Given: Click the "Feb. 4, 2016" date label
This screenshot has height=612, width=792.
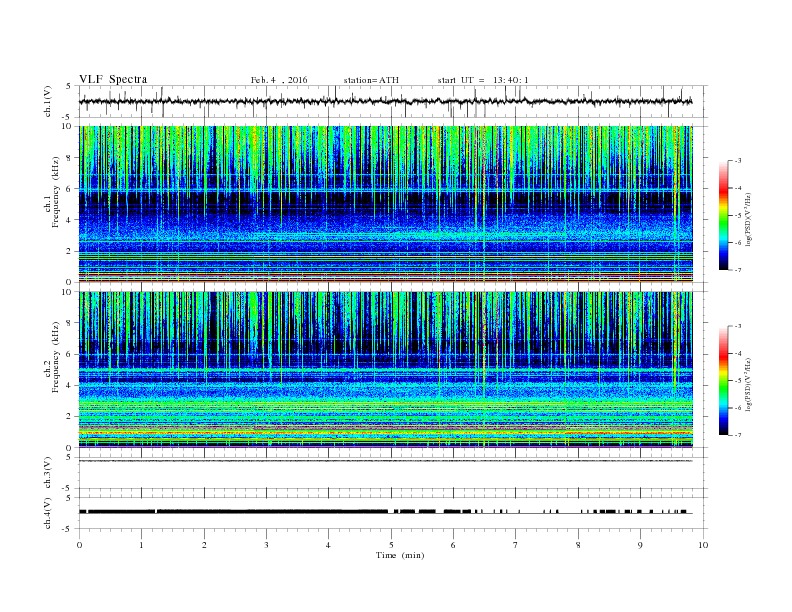Looking at the screenshot, I should [279, 80].
